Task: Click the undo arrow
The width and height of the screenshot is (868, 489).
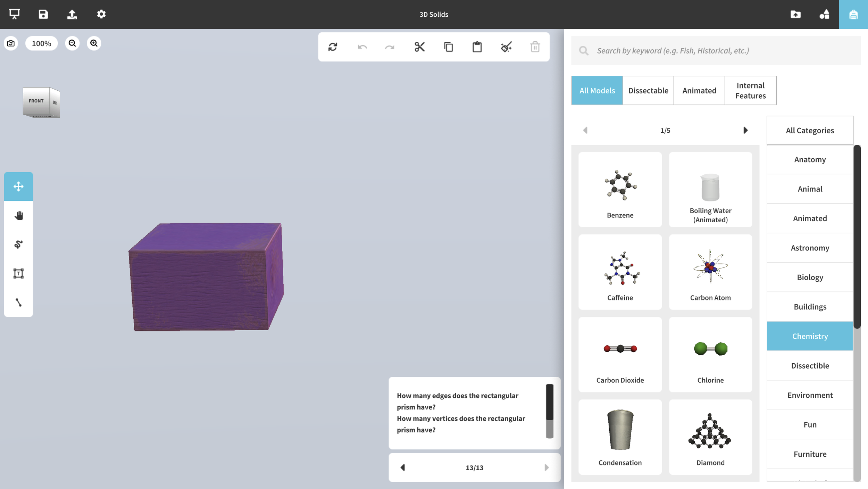Action: point(362,47)
